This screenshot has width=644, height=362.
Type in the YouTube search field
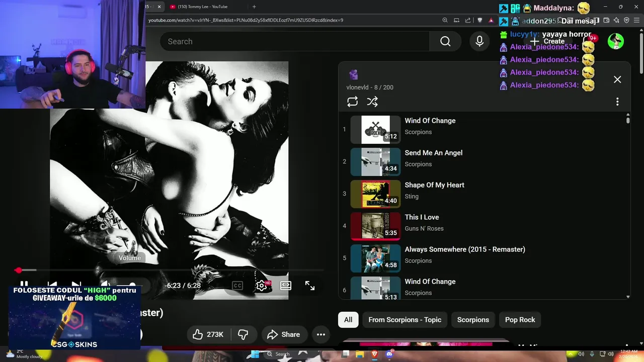pyautogui.click(x=294, y=41)
